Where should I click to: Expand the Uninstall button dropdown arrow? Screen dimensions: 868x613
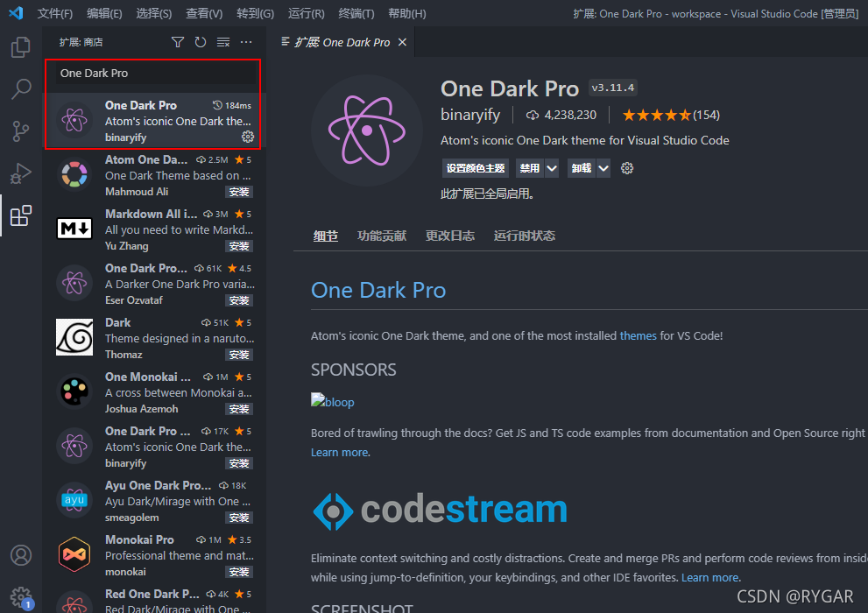(x=603, y=168)
